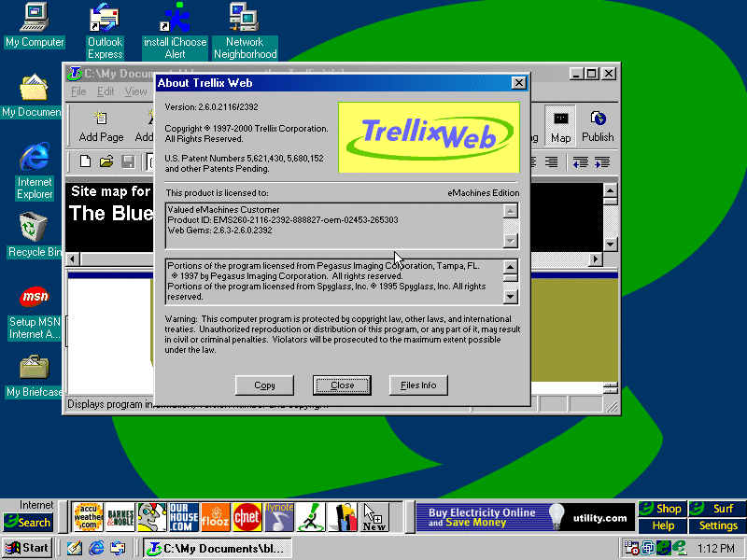Screen dimensions: 747x560
Task: Click the Close button in About dialog
Action: (x=342, y=385)
